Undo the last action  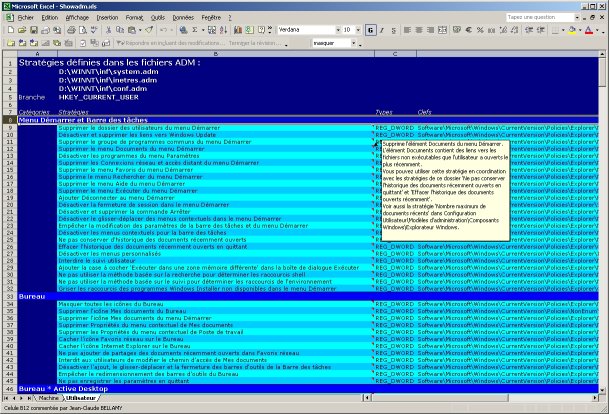pyautogui.click(x=164, y=30)
